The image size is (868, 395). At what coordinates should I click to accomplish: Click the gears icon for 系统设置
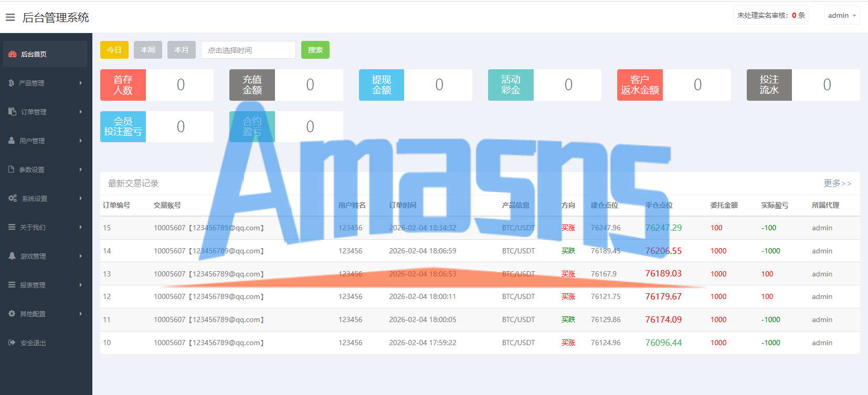pyautogui.click(x=13, y=198)
